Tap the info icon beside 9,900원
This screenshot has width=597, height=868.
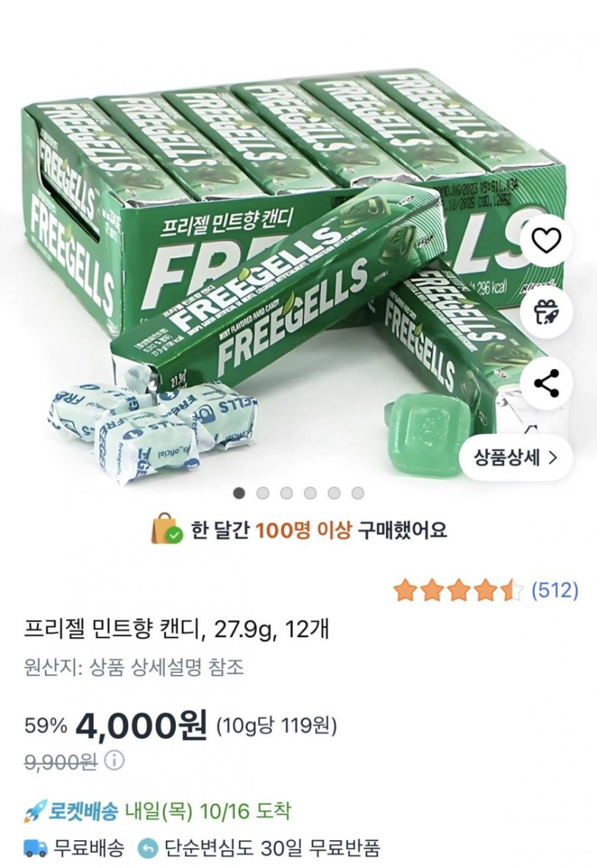[114, 759]
